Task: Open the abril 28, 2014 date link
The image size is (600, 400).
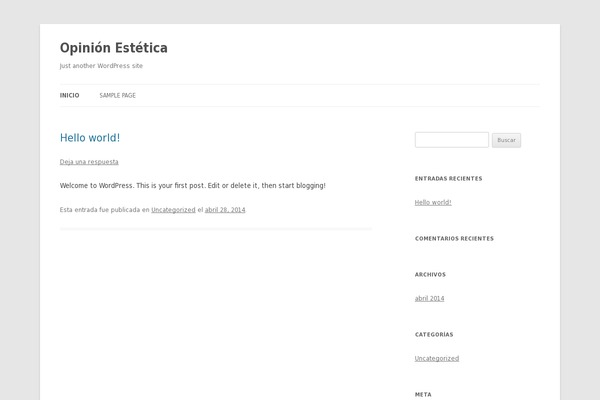Action: (x=225, y=210)
